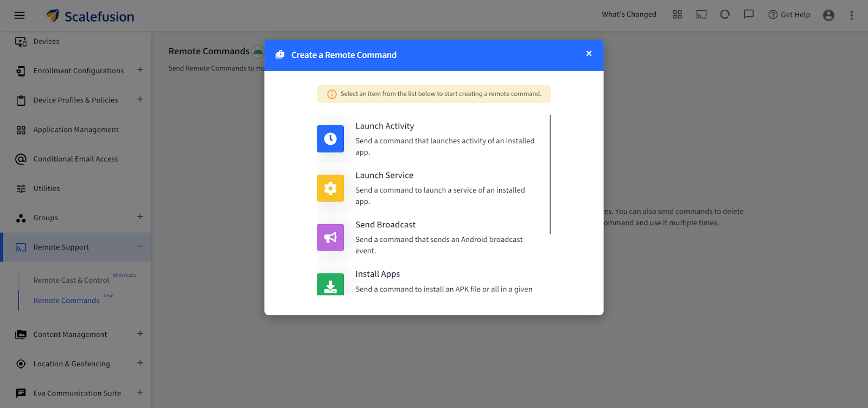Screen dimensions: 868x408
Task: Expand Device Profiles & Policies plus icon
Action: (140, 99)
